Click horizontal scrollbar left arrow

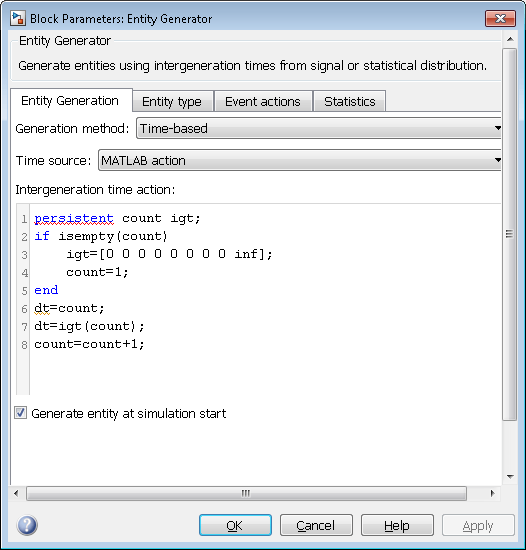(16, 493)
